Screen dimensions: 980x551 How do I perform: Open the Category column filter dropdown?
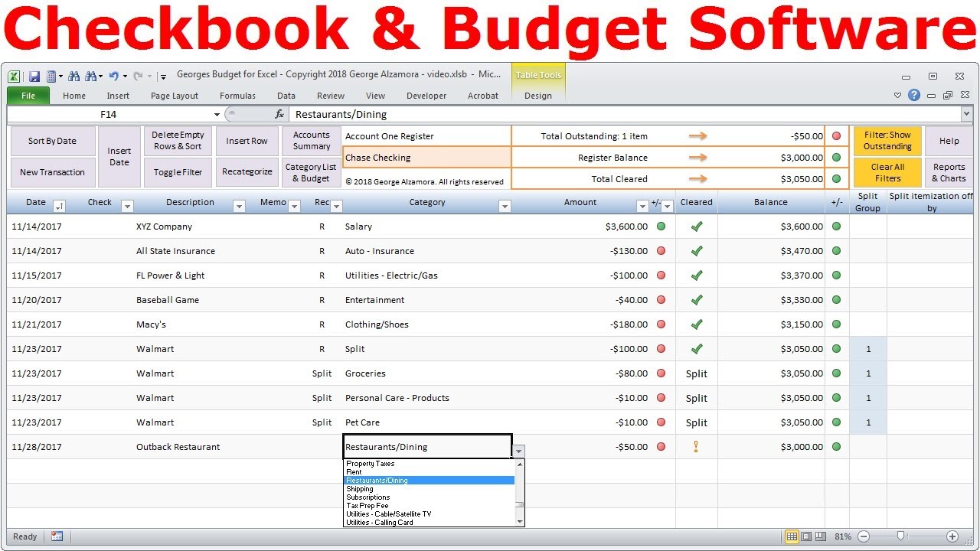pyautogui.click(x=505, y=206)
